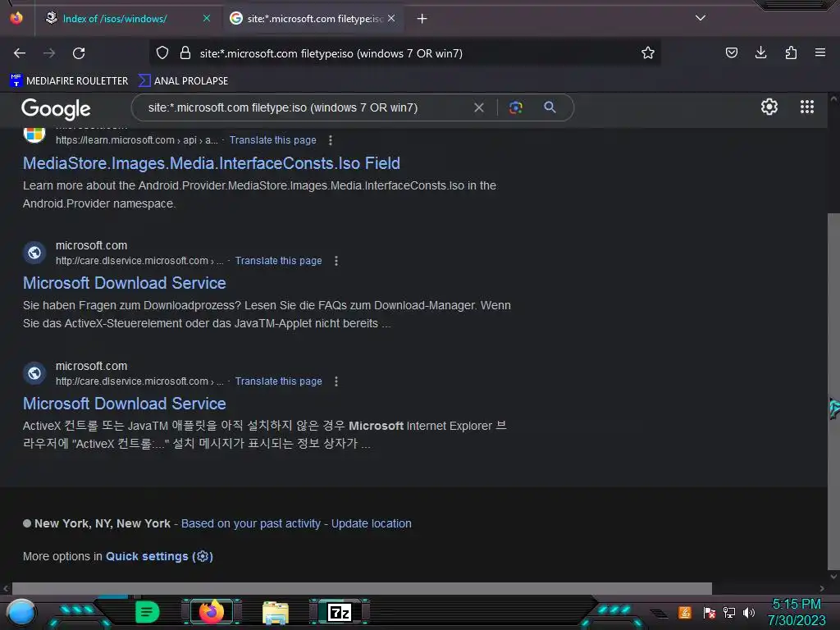Search by image with Google Lens
This screenshot has width=840, height=630.
[515, 107]
